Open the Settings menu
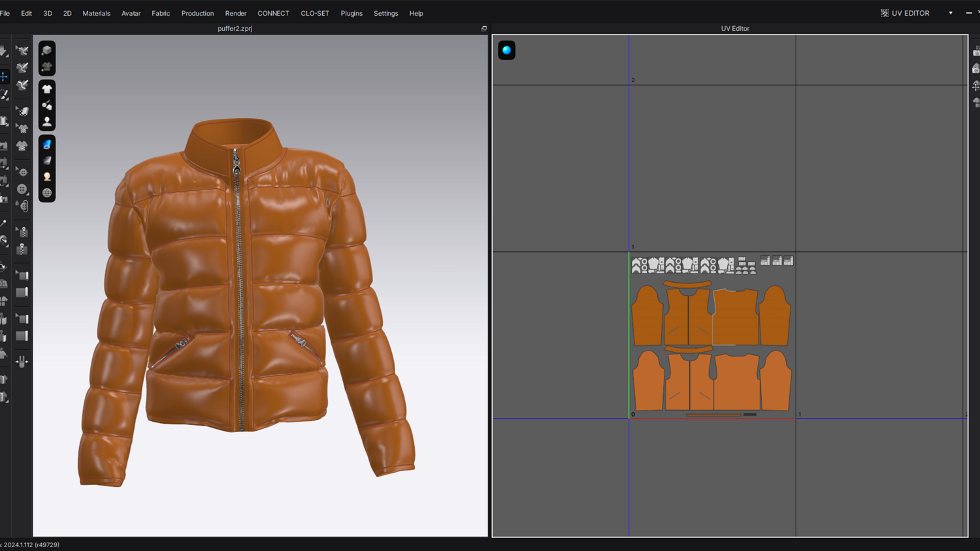 coord(385,13)
